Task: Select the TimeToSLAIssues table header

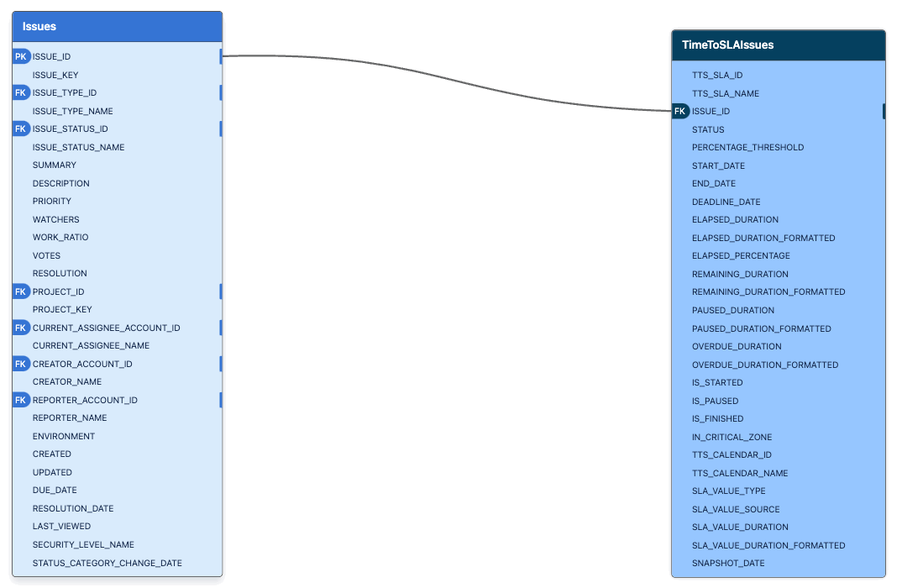Action: [x=778, y=45]
